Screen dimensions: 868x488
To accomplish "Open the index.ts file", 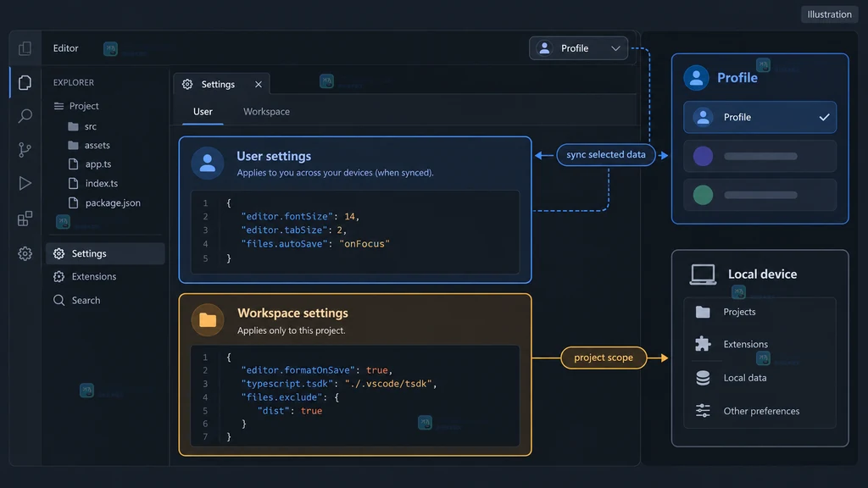I will tap(93, 183).
